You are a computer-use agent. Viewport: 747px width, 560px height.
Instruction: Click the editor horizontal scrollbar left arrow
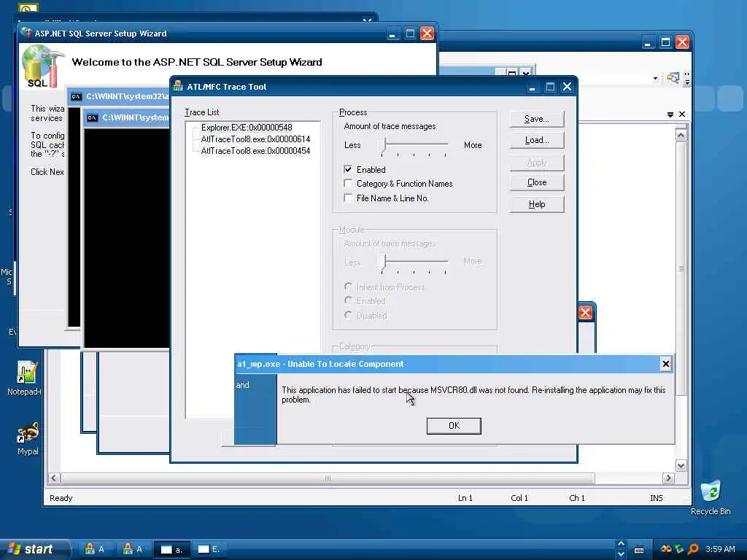click(x=54, y=478)
